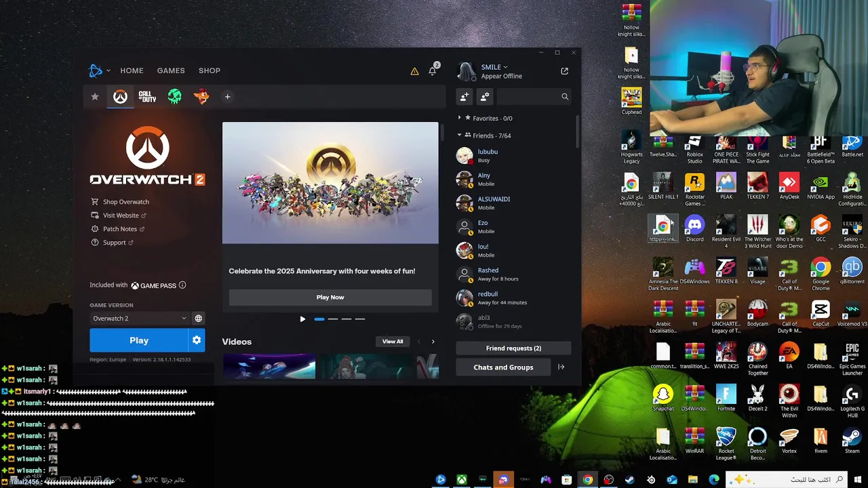Open the CapCut desktop shortcut

coord(821,314)
